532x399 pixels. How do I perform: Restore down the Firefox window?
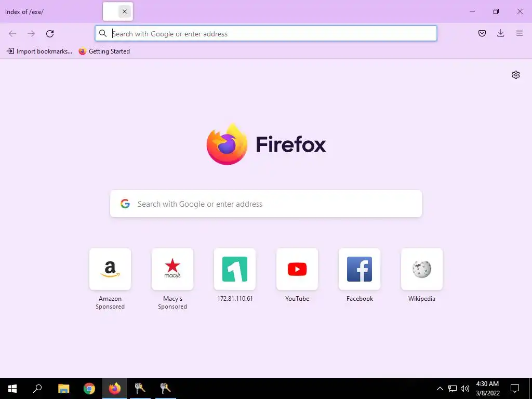click(496, 11)
